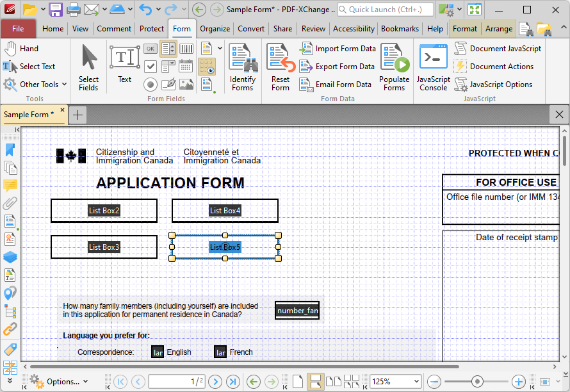Screen dimensions: 570x392
Task: Click the Reset Form button
Action: pos(281,67)
